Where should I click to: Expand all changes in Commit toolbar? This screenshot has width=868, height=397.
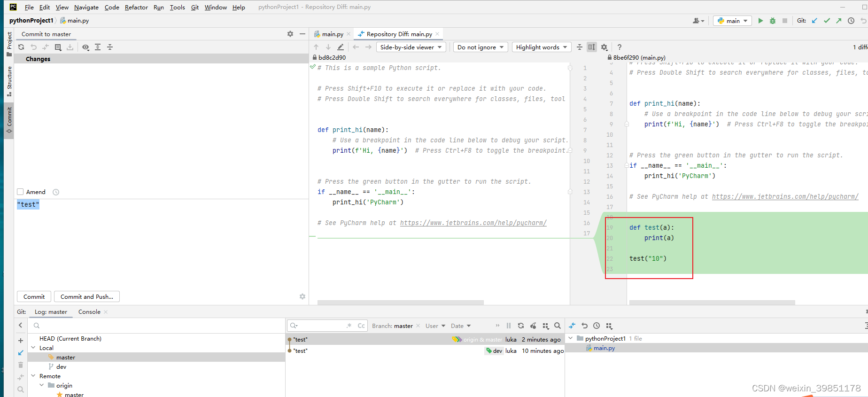98,47
